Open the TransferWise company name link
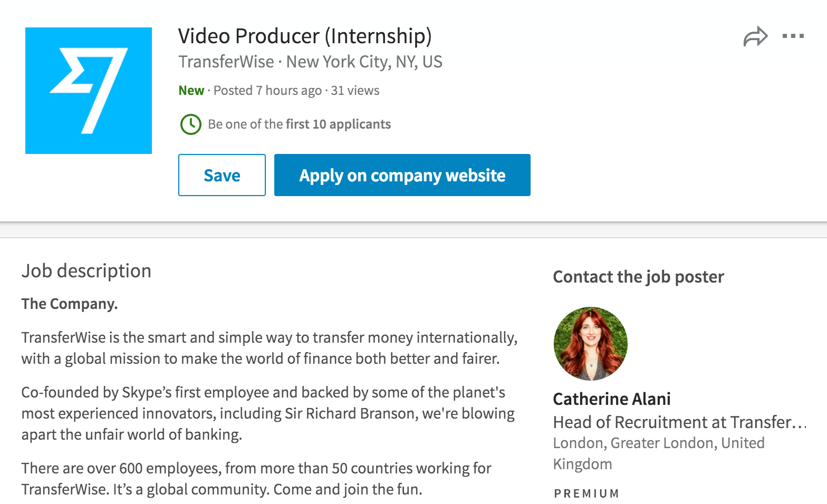This screenshot has width=827, height=504. [x=226, y=62]
